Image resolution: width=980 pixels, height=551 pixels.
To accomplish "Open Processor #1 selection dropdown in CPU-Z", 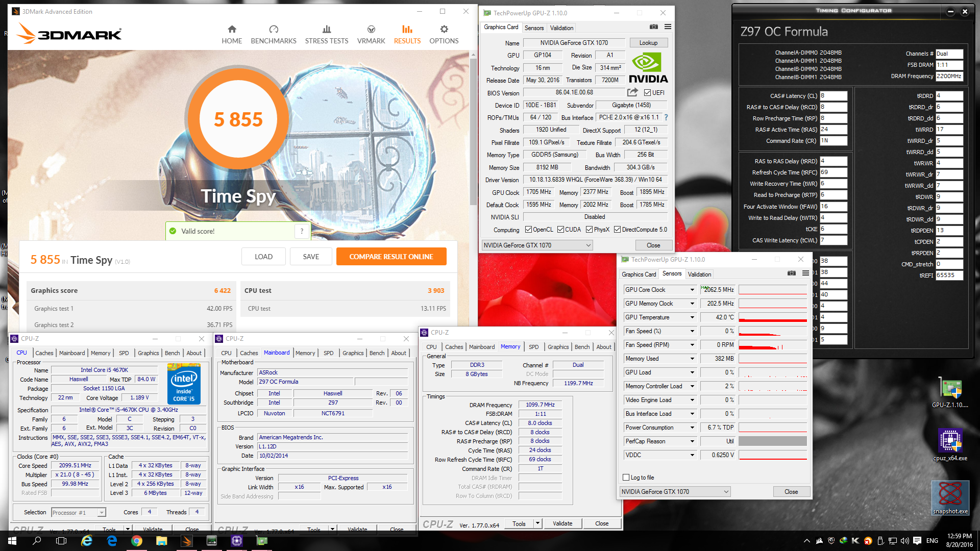I will coord(78,513).
